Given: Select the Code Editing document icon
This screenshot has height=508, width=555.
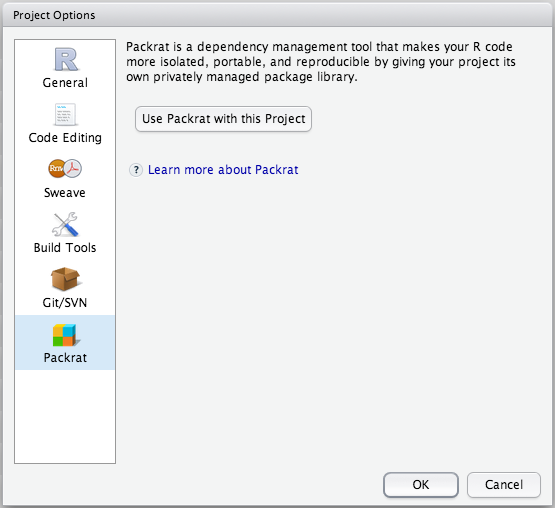Looking at the screenshot, I should pyautogui.click(x=65, y=114).
